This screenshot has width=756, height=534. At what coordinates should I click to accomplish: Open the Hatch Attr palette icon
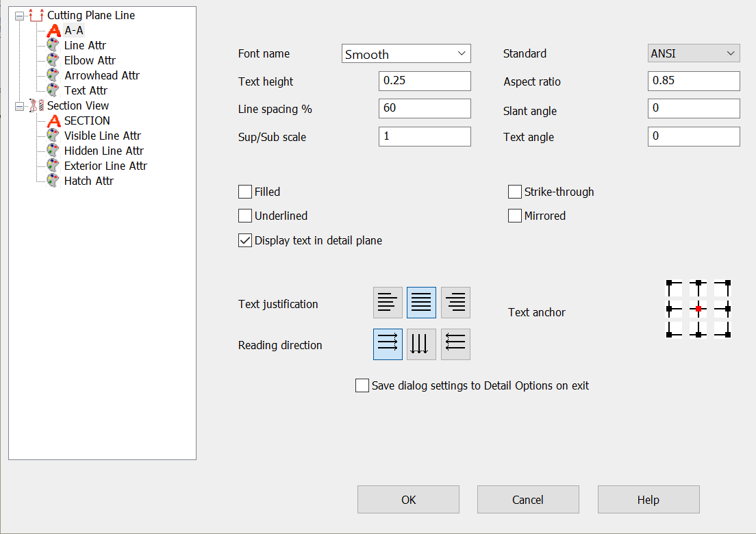pyautogui.click(x=55, y=180)
